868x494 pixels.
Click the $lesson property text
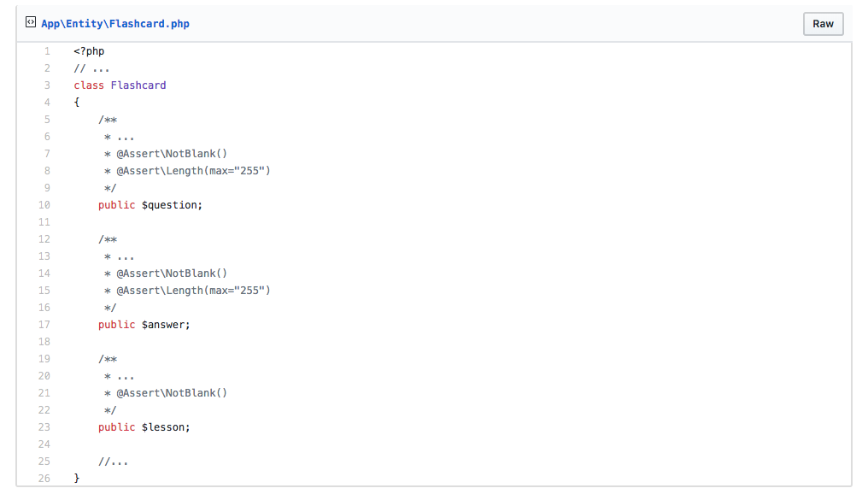point(166,427)
